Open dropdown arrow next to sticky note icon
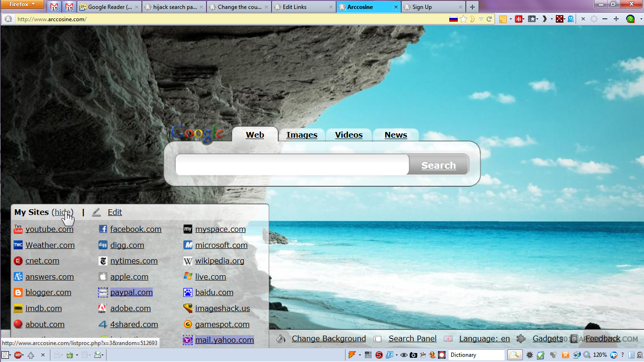Viewport: 644px width, 362px height. tap(511, 19)
